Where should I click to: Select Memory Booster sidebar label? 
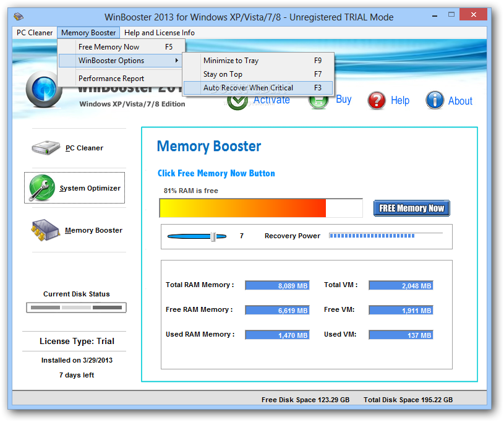point(93,230)
